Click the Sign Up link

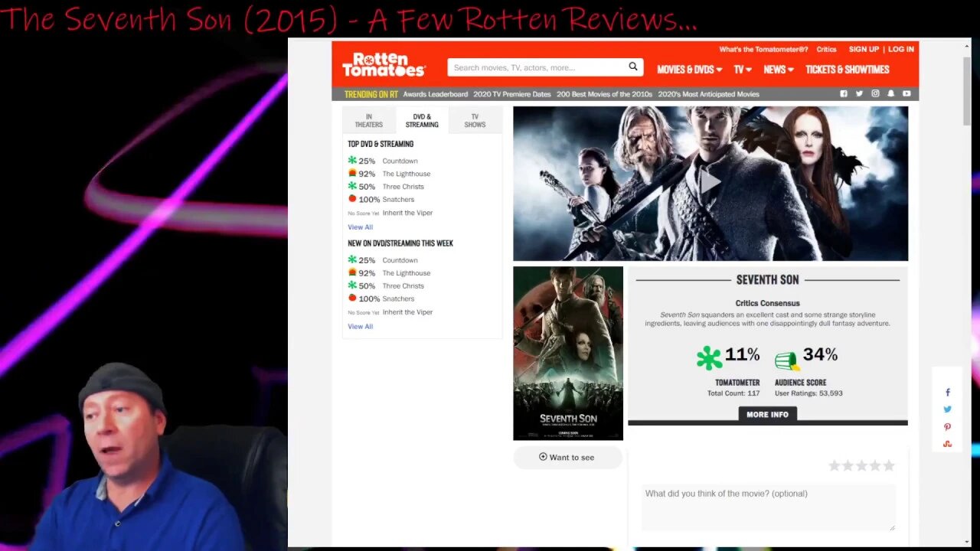point(864,49)
